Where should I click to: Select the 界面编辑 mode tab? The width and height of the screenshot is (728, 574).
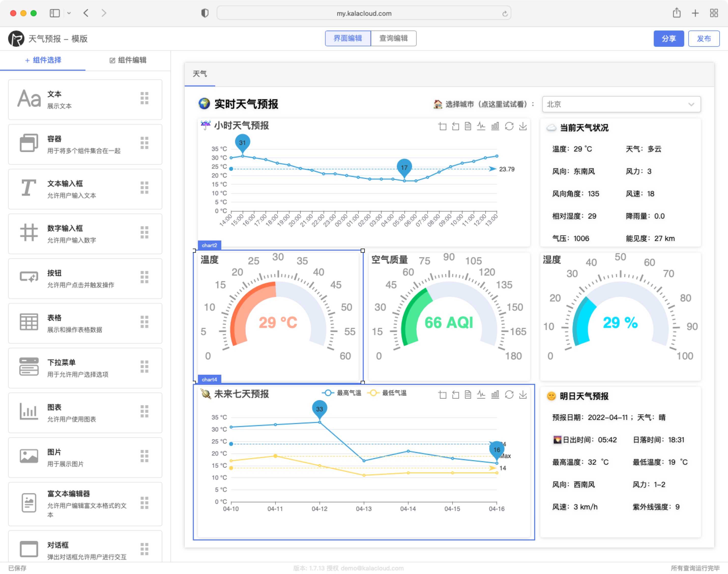(348, 38)
